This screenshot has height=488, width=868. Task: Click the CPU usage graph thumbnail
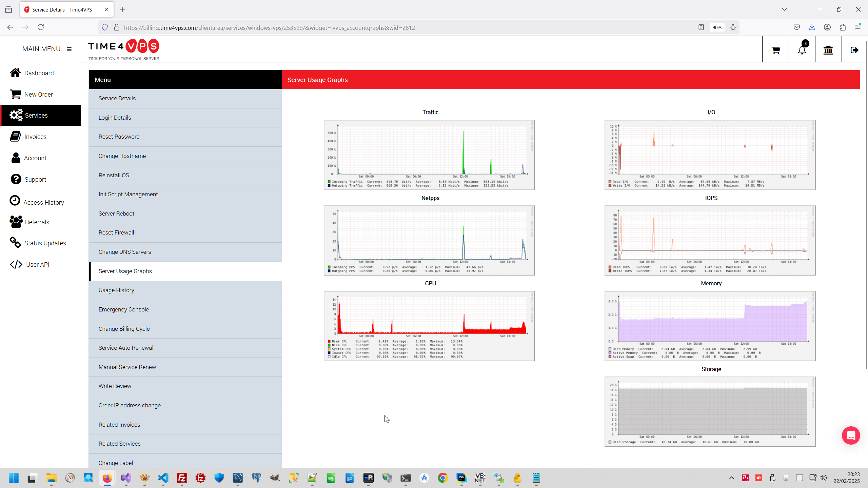click(429, 326)
